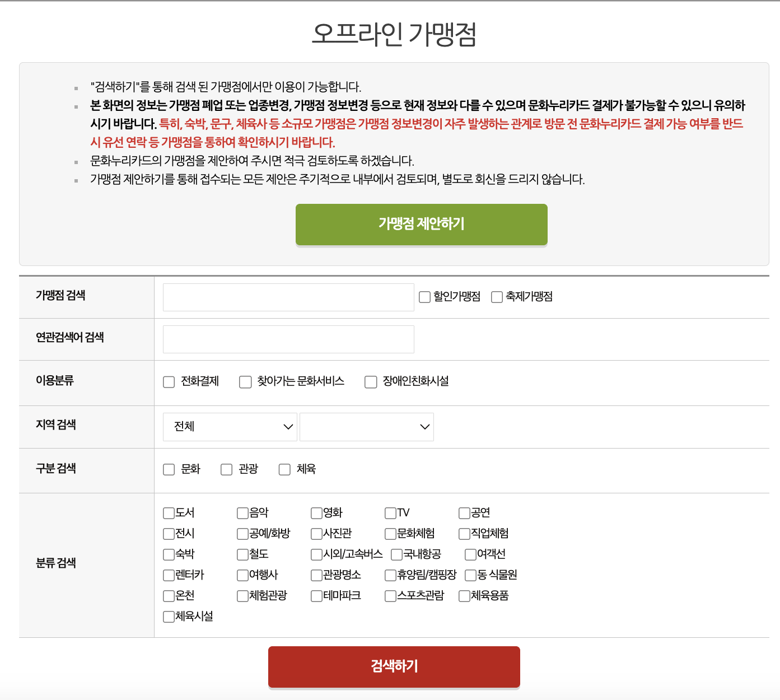Check the 축제가맹점 option
This screenshot has height=700, width=780.
(496, 297)
